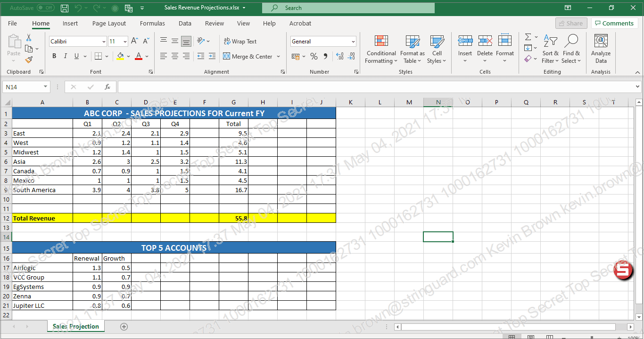Open the Comments pane button
The image size is (644, 339).
pyautogui.click(x=615, y=23)
